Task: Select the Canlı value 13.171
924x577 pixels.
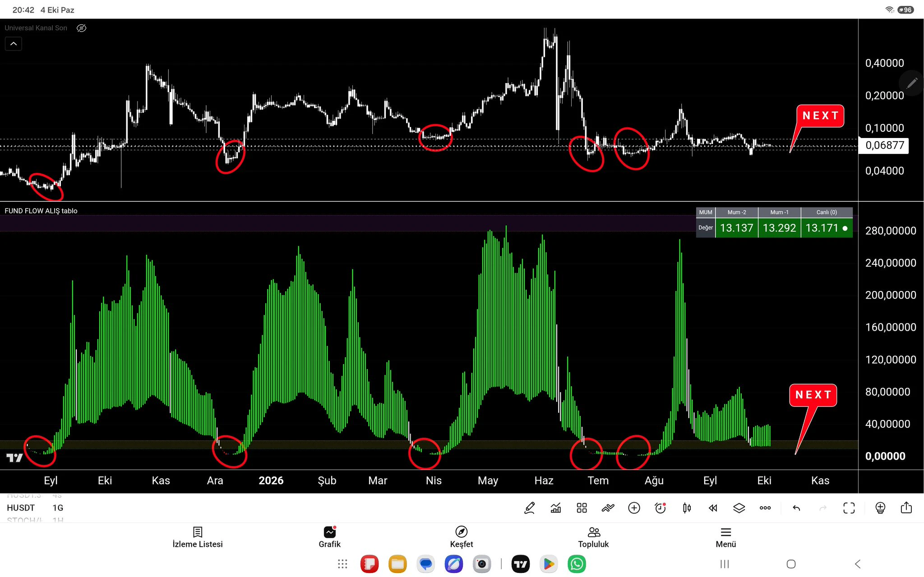Action: [827, 228]
